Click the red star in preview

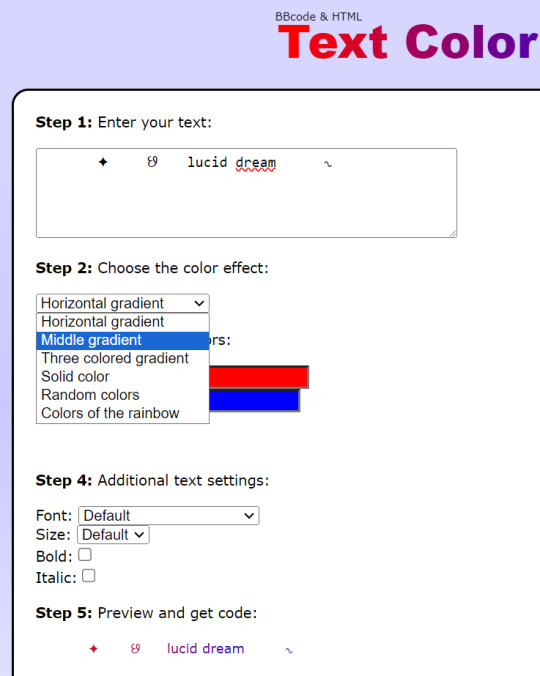coord(94,648)
